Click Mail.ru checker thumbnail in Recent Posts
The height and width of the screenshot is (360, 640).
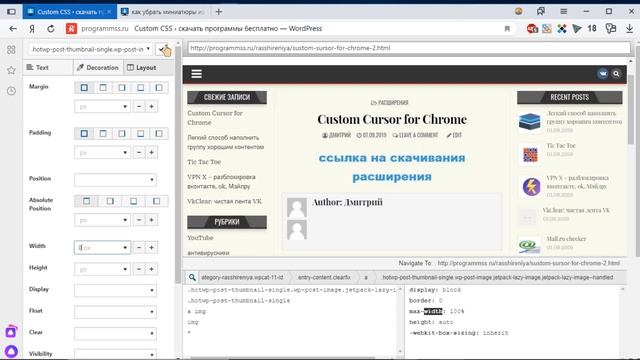tap(529, 245)
